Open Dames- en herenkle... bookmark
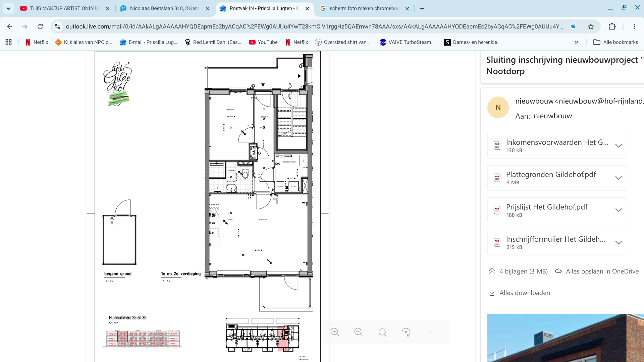This screenshot has width=644, height=362. [x=472, y=42]
